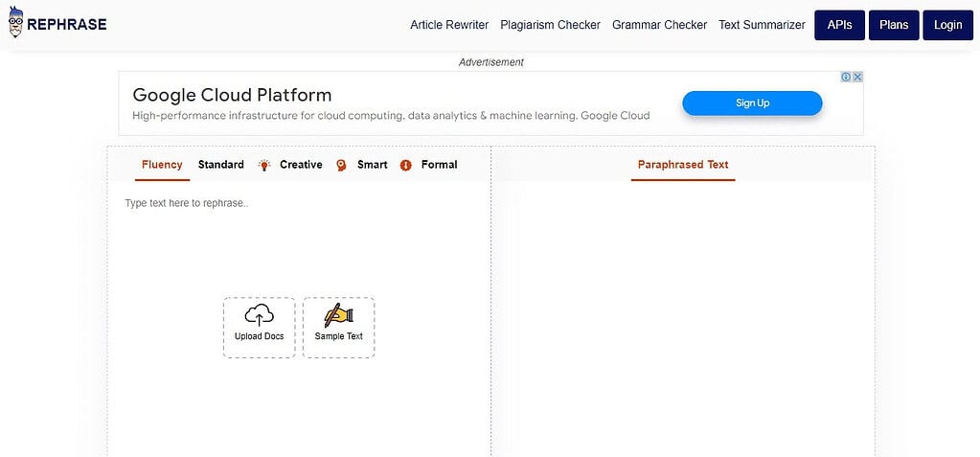Open the ad info icon
The width and height of the screenshot is (980, 457).
tap(846, 77)
